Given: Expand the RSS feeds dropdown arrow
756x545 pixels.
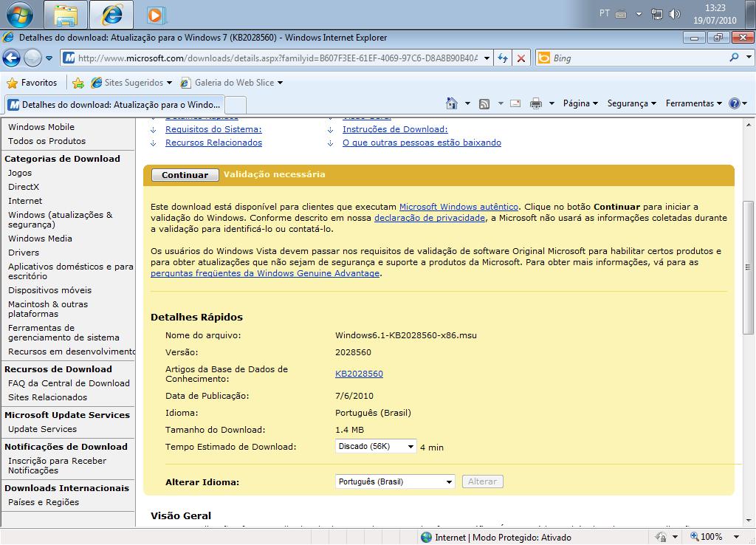Looking at the screenshot, I should (501, 103).
